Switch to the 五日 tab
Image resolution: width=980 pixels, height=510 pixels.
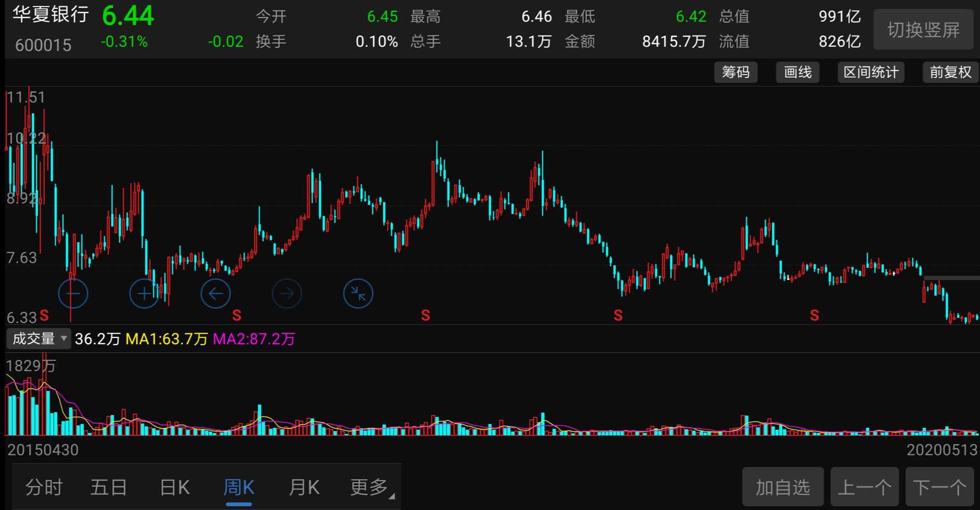(109, 487)
